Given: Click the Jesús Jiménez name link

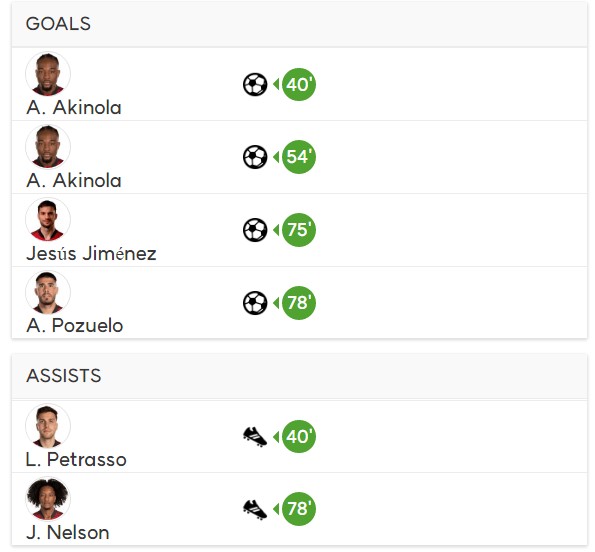Looking at the screenshot, I should point(91,253).
